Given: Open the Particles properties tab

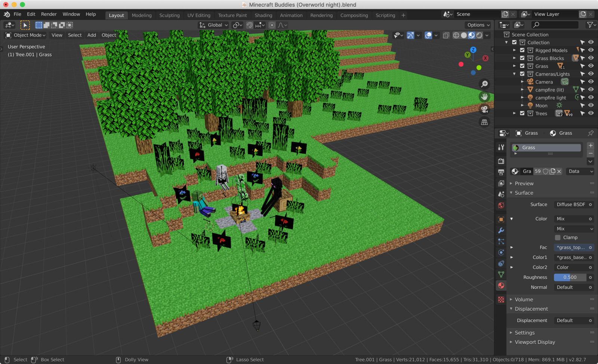Looking at the screenshot, I should pos(501,241).
